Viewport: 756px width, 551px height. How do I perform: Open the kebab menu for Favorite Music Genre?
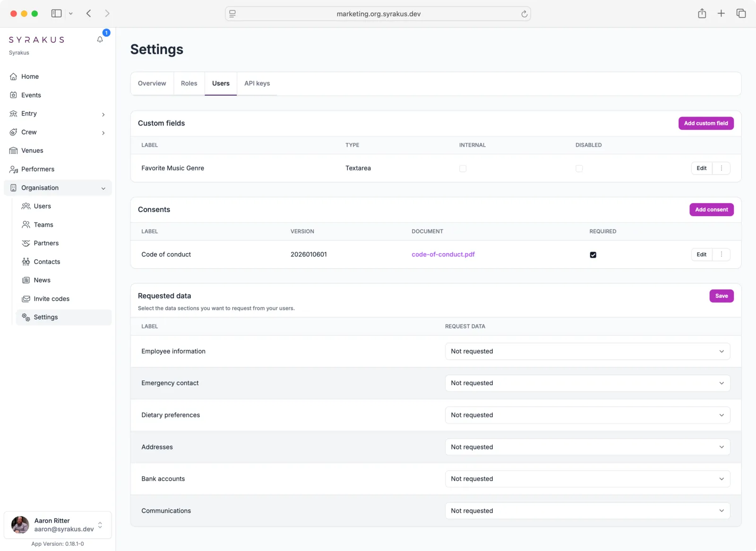tap(721, 168)
